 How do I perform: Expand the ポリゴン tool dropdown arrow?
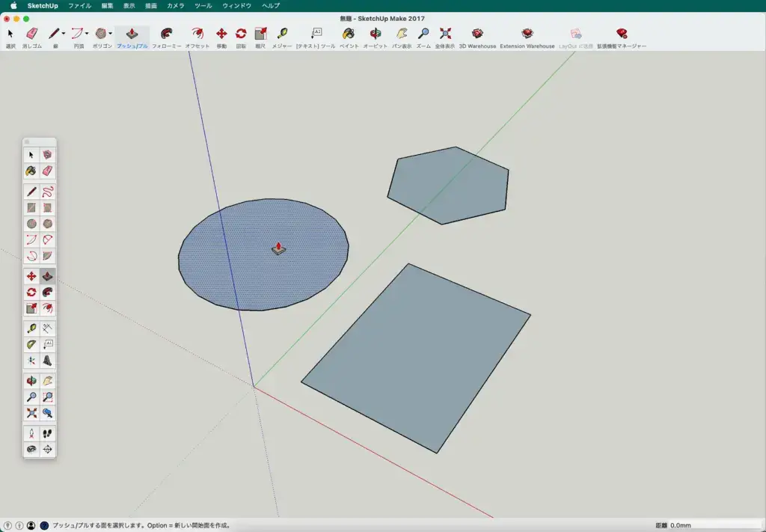(x=111, y=33)
